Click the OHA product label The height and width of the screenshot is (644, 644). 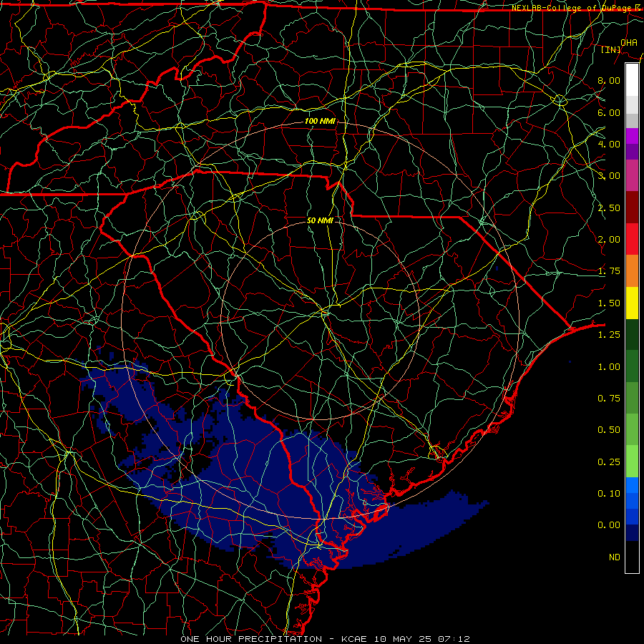(x=629, y=42)
